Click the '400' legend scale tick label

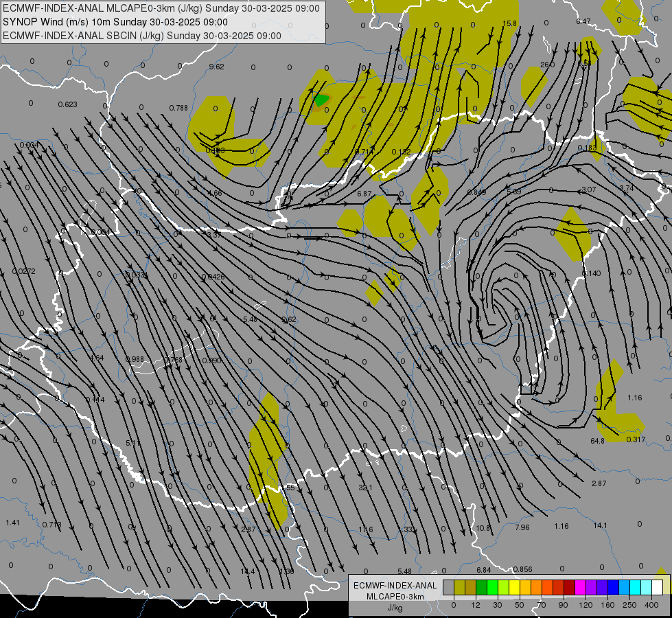coord(651,605)
